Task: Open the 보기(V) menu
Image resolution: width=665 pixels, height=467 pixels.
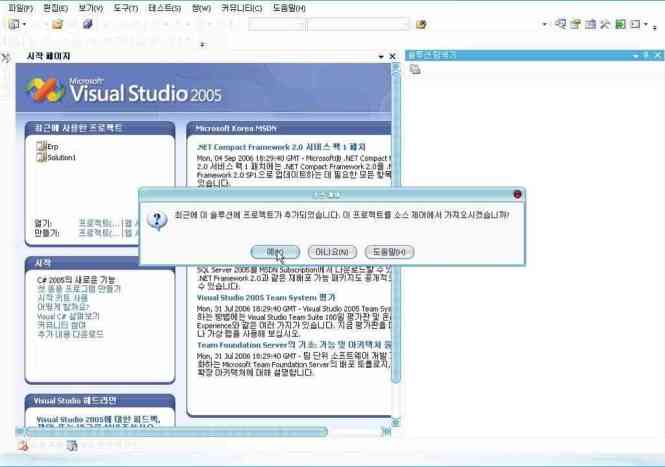Action: click(91, 8)
